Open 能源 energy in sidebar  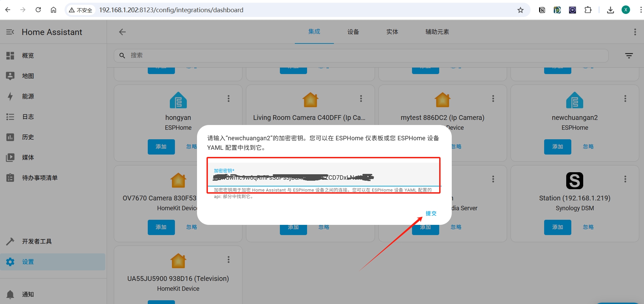click(53, 96)
